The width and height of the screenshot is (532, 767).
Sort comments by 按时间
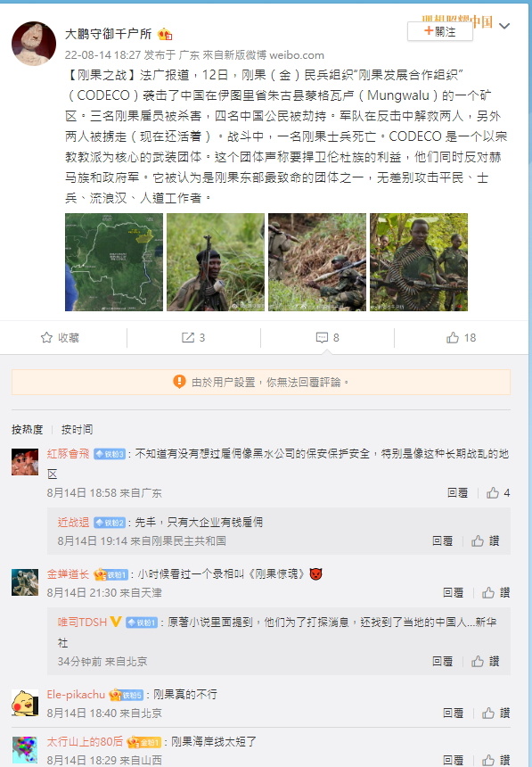point(77,430)
